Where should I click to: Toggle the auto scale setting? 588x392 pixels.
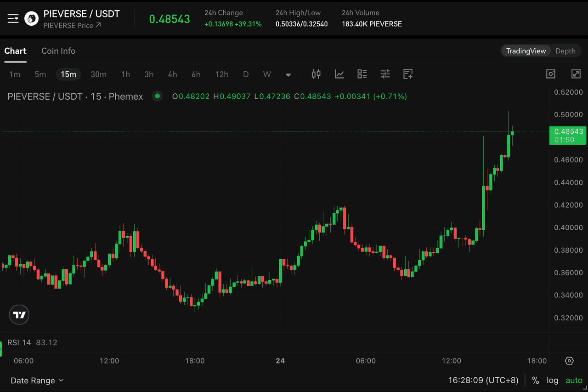pyautogui.click(x=574, y=380)
